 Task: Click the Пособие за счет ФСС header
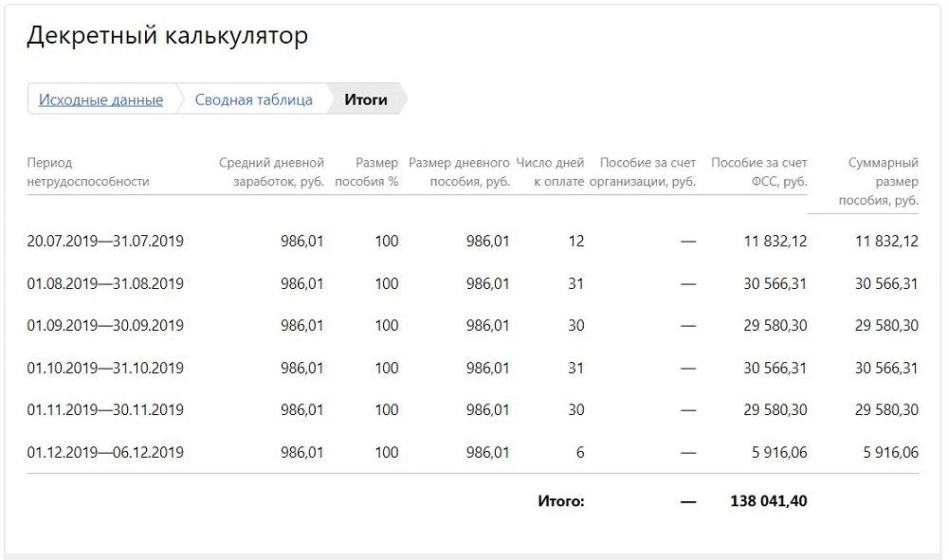pyautogui.click(x=758, y=172)
